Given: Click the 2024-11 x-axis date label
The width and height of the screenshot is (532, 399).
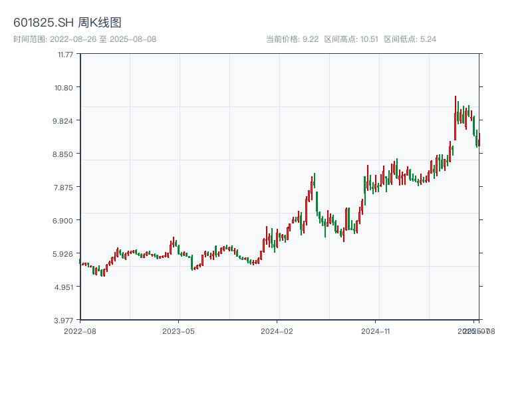Looking at the screenshot, I should point(376,331).
